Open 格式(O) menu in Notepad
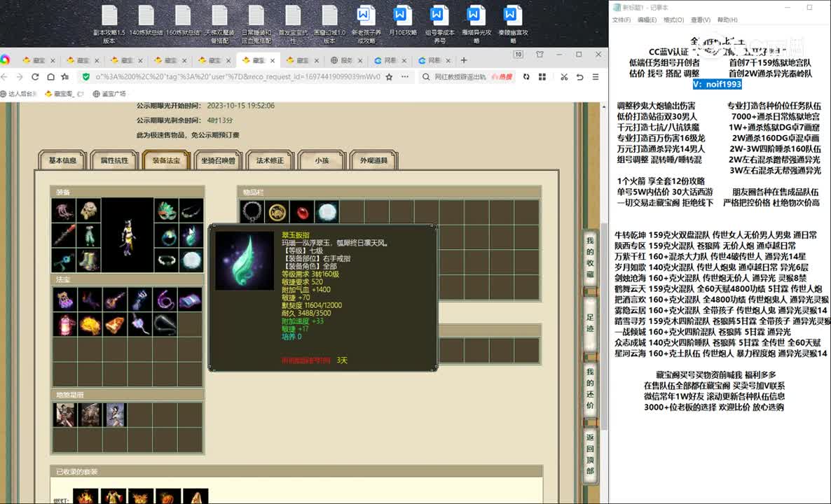 pos(673,20)
